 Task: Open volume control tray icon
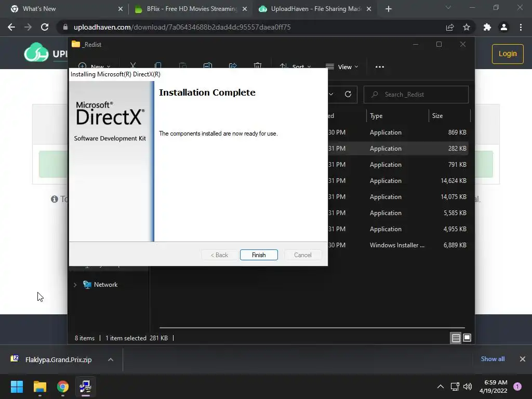coord(468,387)
